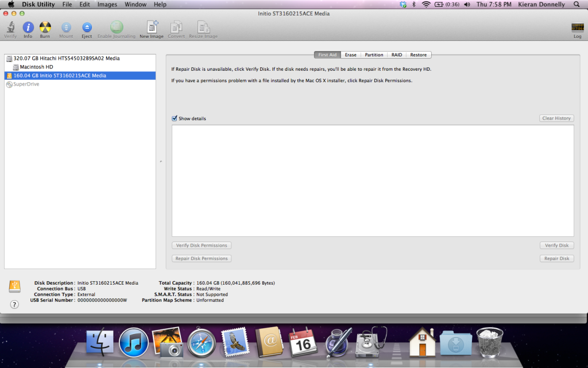Click the Verify Disk Permissions button
The width and height of the screenshot is (588, 368).
point(202,245)
